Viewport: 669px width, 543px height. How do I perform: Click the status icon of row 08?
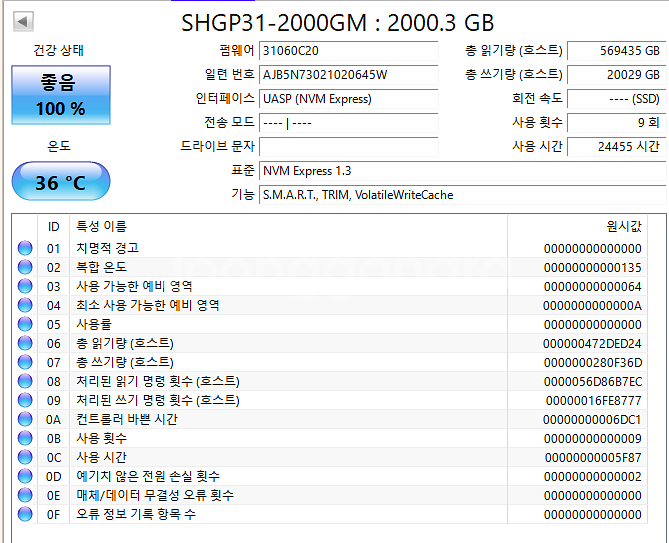pyautogui.click(x=25, y=381)
